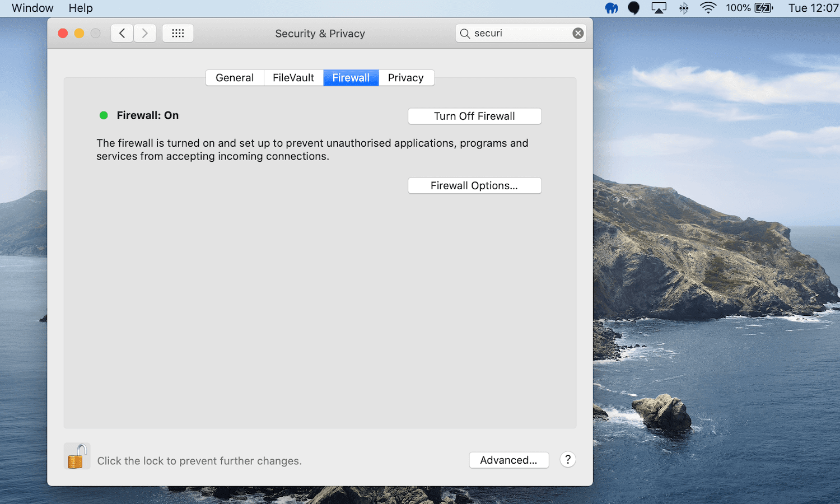Viewport: 840px width, 504px height.
Task: Click the back navigation arrow
Action: [x=122, y=33]
